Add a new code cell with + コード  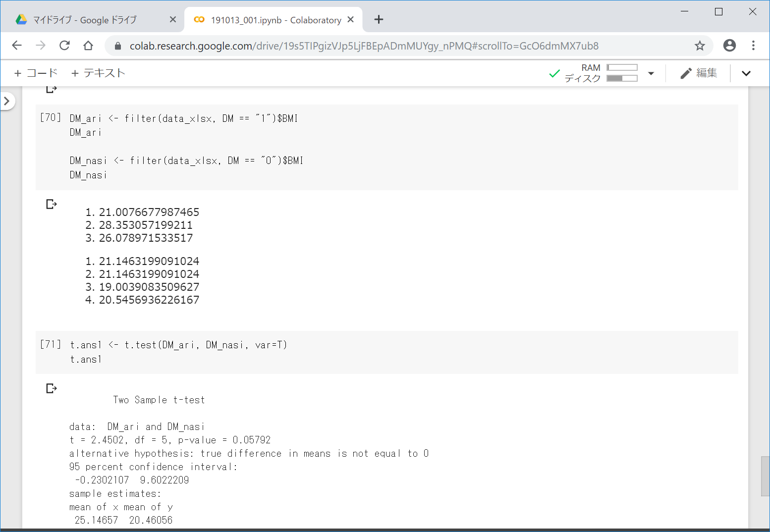[36, 73]
